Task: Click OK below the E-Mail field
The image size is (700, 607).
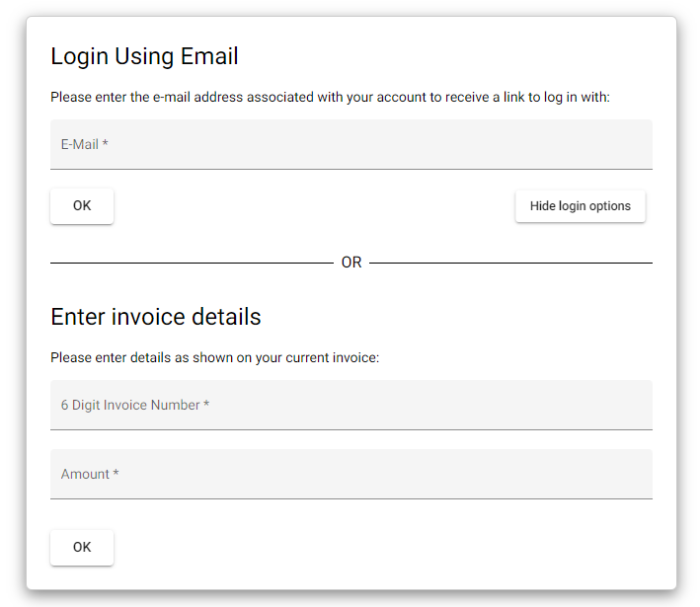Action: point(82,206)
